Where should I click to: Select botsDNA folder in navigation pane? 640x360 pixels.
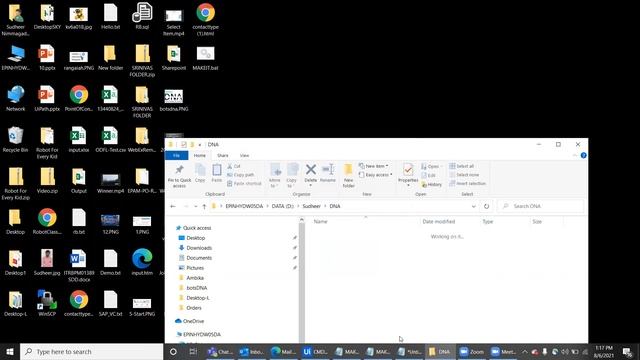coord(196,288)
